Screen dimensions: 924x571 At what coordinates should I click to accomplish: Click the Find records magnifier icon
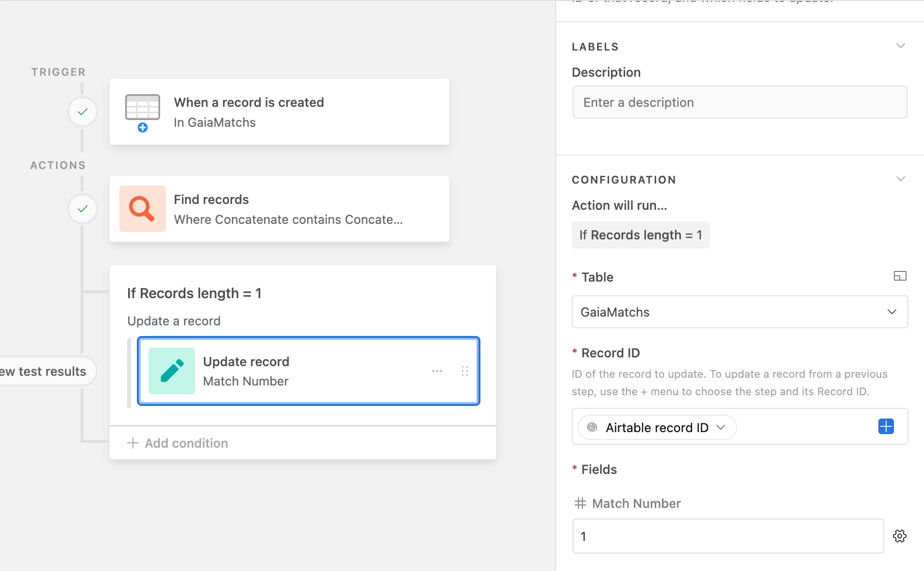[x=142, y=209]
